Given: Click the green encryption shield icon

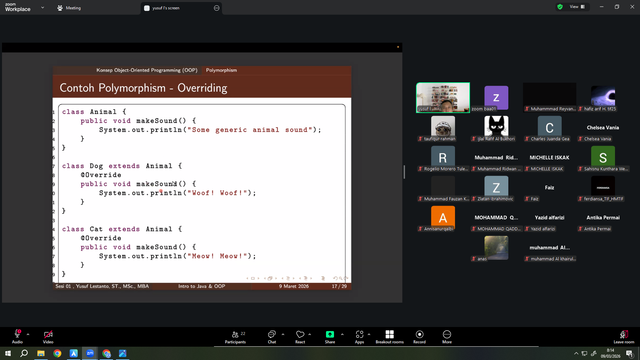Looking at the screenshot, I should coord(560,7).
